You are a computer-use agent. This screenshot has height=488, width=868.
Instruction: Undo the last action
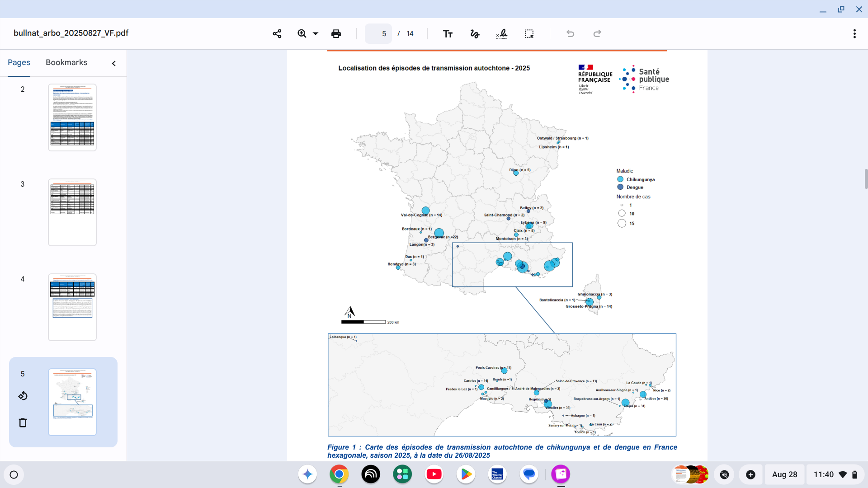click(x=570, y=33)
